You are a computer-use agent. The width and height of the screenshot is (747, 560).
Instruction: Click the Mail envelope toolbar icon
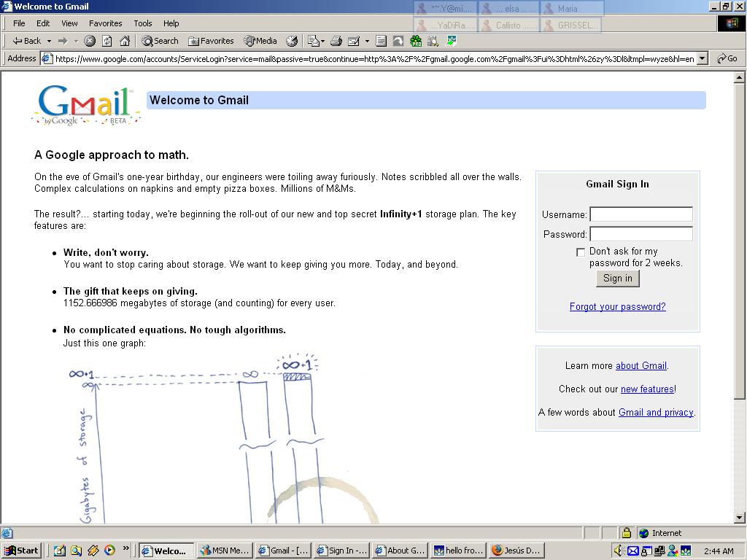tap(315, 41)
